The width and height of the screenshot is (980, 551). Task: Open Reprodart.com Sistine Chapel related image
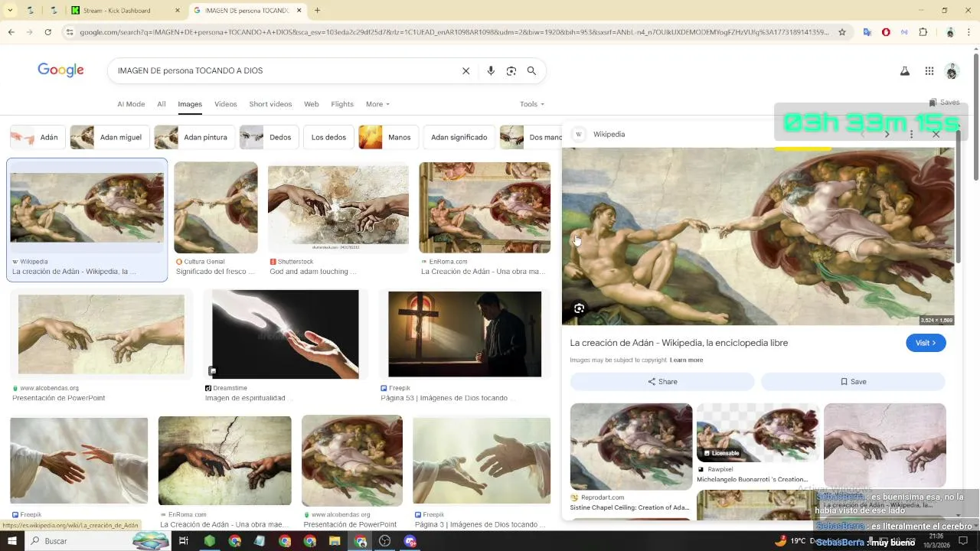(631, 447)
